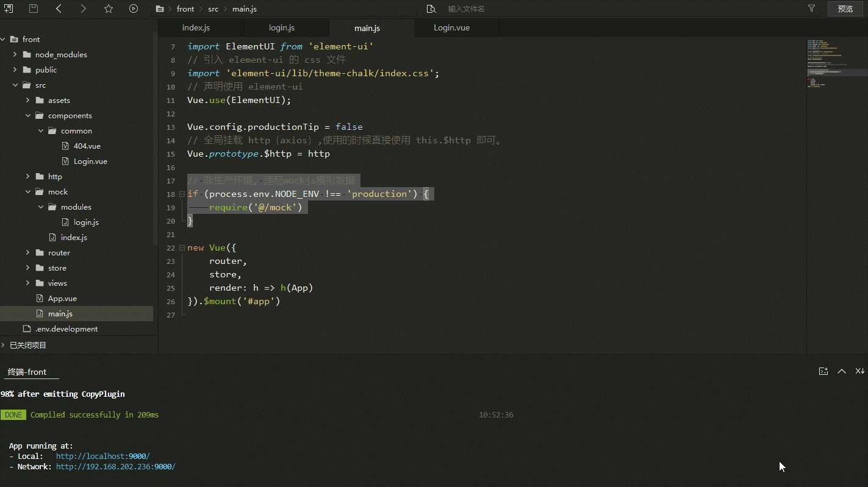868x487 pixels.
Task: Fold the if block at line 18
Action: (182, 194)
